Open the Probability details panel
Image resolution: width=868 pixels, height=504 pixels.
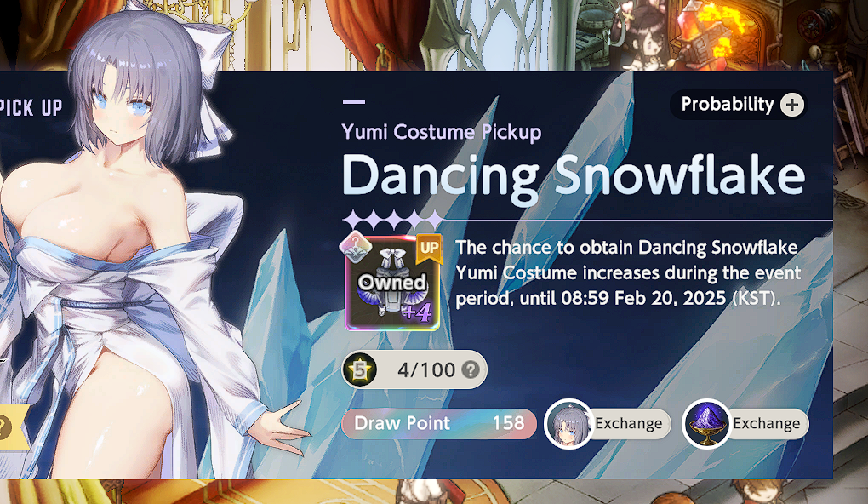click(x=739, y=105)
